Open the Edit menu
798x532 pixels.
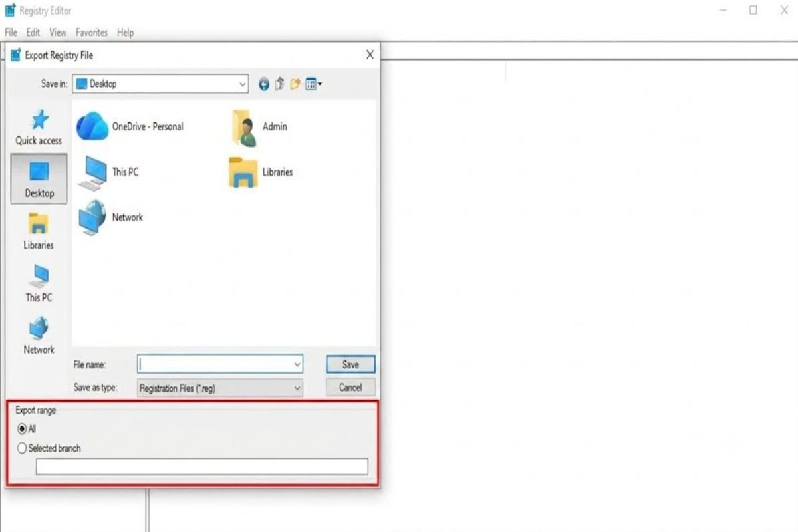tap(33, 32)
